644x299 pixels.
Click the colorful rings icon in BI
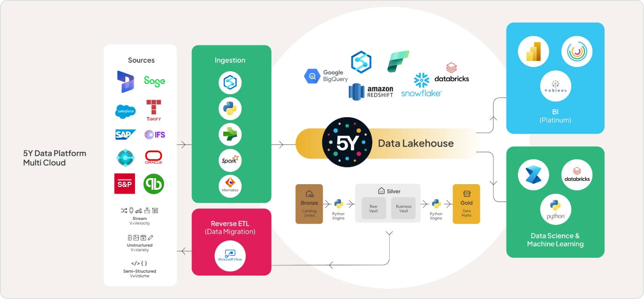577,52
